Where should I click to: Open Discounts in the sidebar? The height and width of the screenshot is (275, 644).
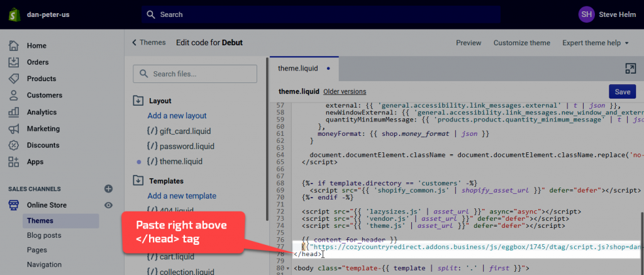[x=43, y=145]
